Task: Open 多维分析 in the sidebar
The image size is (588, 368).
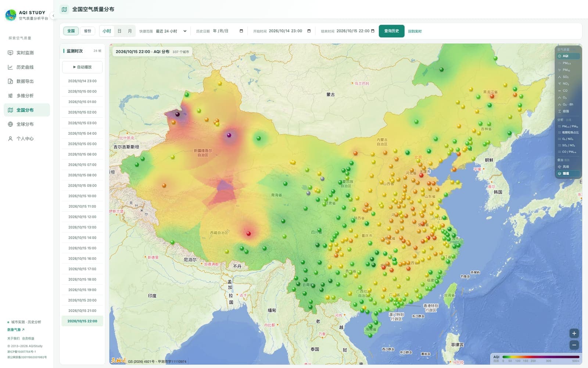Action: click(27, 96)
